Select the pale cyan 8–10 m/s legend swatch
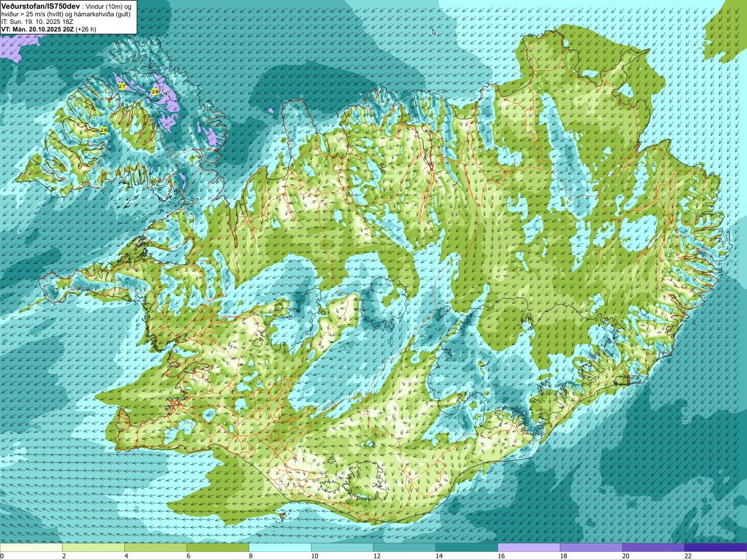 coord(280,548)
